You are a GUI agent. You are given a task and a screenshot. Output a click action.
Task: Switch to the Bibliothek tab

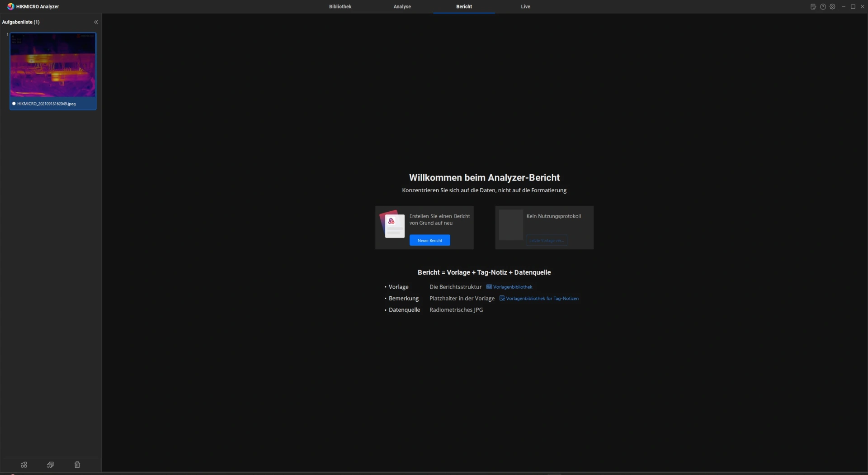[x=340, y=7]
